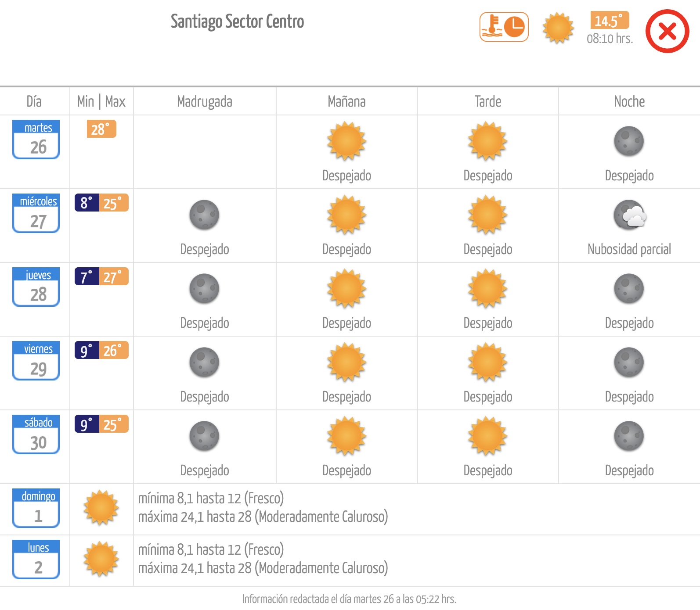The width and height of the screenshot is (700, 610).
Task: Click the orange 14.5° current temperature badge
Action: [x=610, y=20]
